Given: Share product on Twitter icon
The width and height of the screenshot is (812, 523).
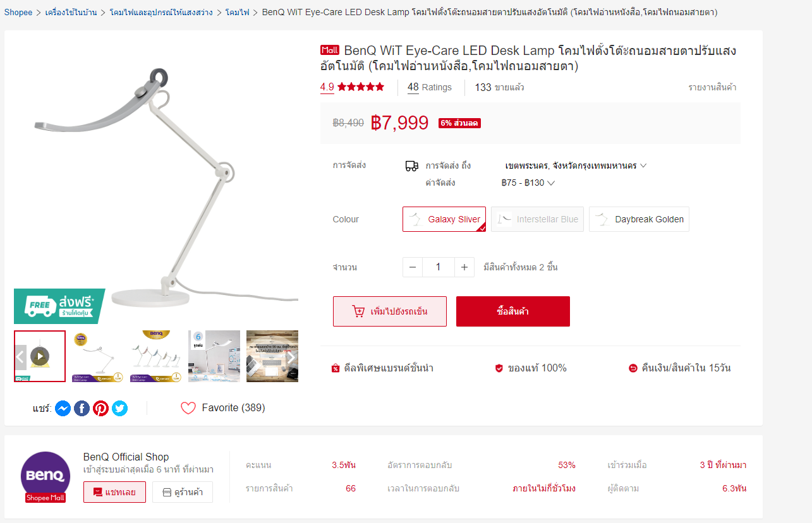Looking at the screenshot, I should pos(119,409).
